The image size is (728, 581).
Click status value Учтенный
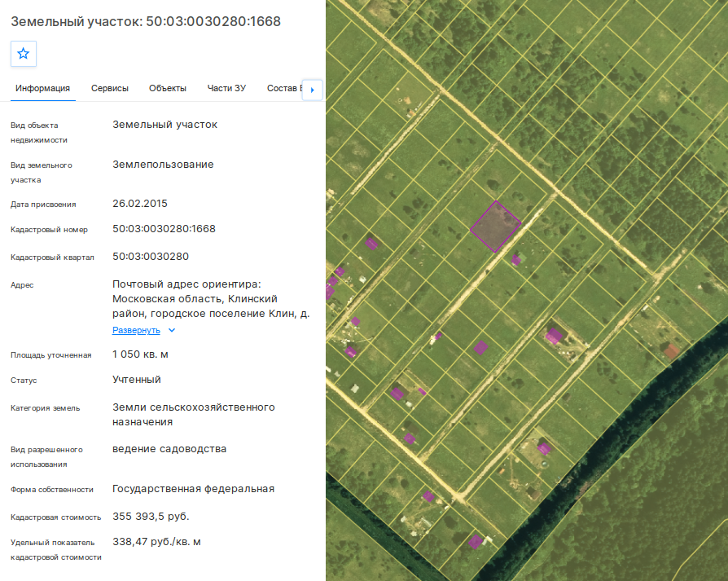coord(137,380)
